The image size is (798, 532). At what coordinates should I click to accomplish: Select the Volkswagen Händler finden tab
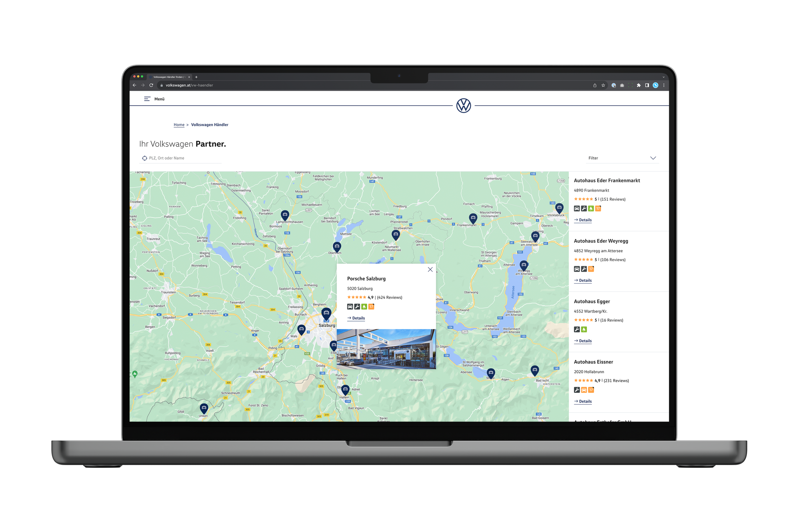pyautogui.click(x=169, y=77)
